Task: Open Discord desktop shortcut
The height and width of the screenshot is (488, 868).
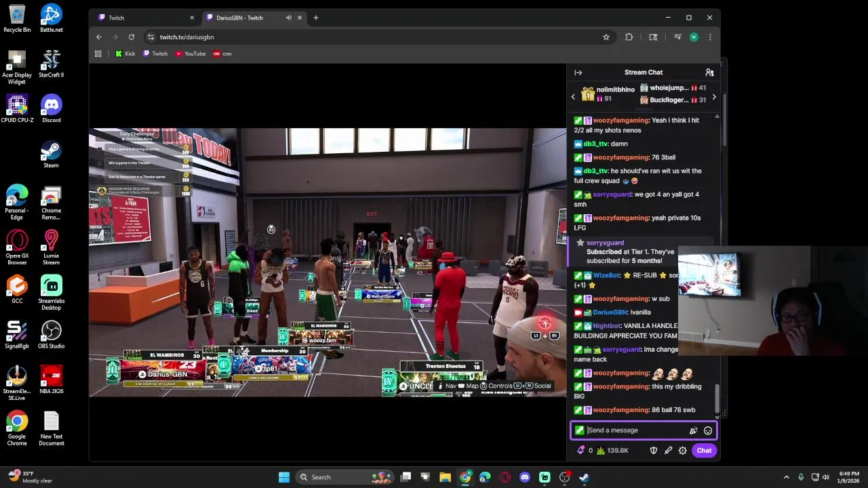Action: pos(52,108)
